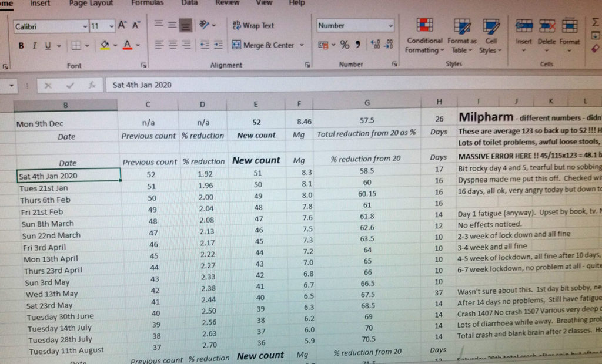Select column B header
This screenshot has width=602, height=364.
point(66,105)
